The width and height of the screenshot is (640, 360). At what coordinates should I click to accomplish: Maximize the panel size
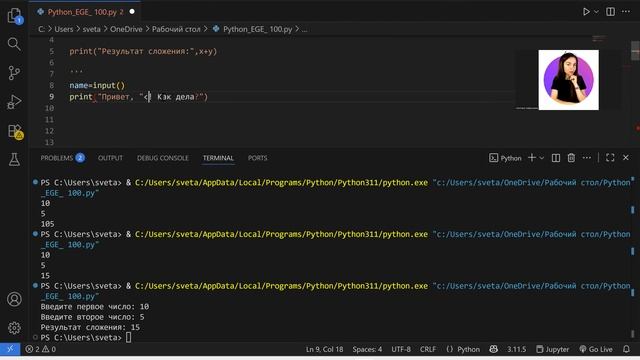click(610, 158)
